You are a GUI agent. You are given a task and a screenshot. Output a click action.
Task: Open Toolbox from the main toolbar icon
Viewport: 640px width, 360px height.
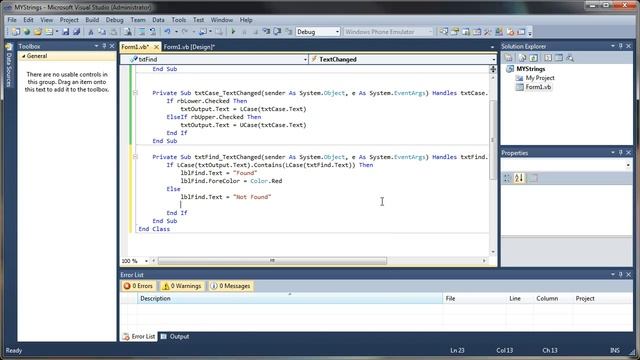pyautogui.click(x=488, y=31)
